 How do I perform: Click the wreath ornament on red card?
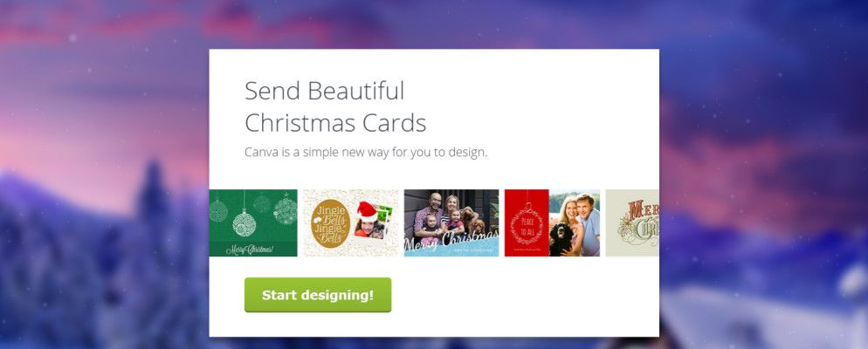(527, 223)
